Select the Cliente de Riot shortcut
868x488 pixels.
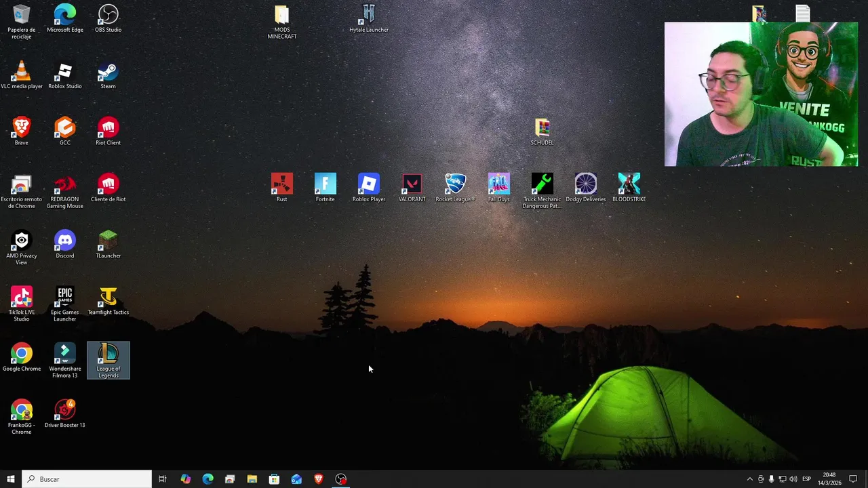[108, 188]
